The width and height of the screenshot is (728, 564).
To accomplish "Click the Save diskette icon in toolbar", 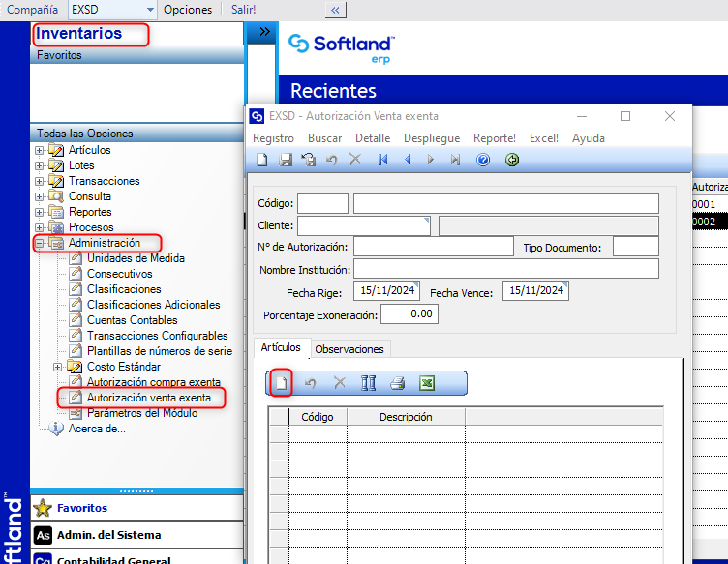I will pyautogui.click(x=285, y=160).
